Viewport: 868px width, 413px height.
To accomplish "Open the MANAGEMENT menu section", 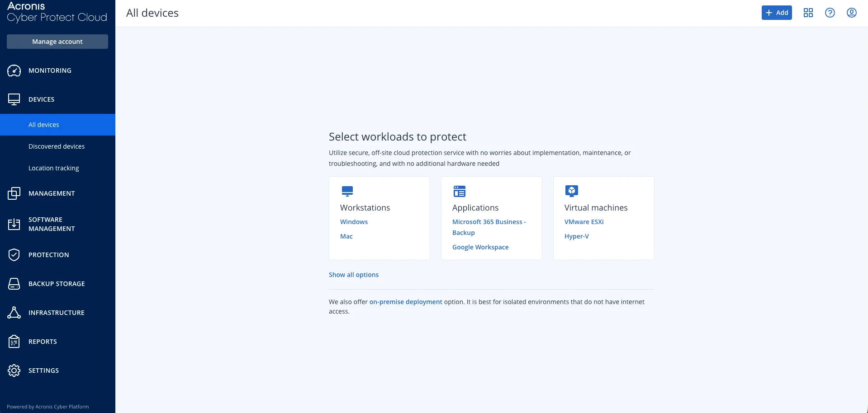I will click(57, 193).
